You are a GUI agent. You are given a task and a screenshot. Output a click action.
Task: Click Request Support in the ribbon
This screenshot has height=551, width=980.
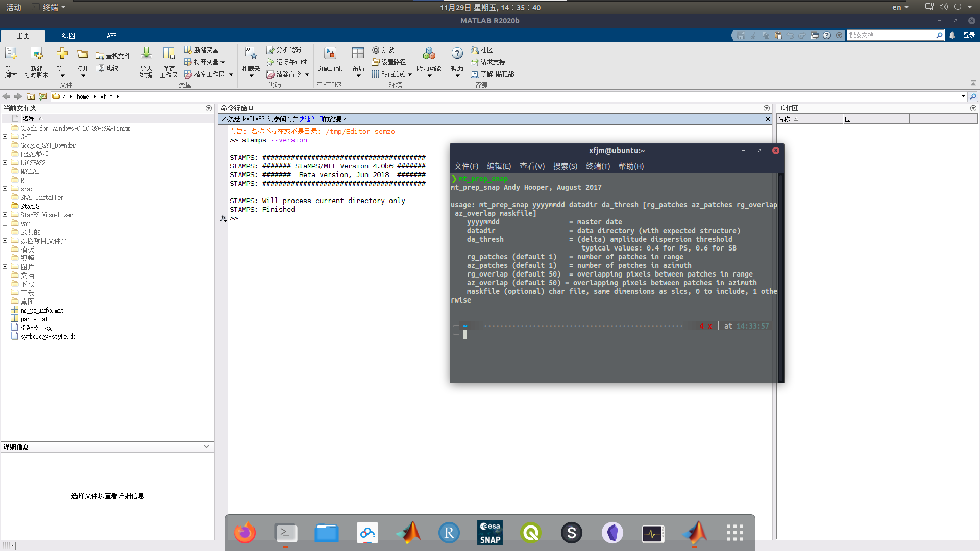(487, 62)
